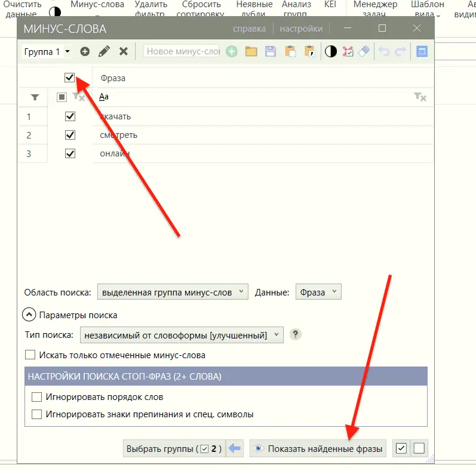Toggle the Aa case filter icon

click(104, 97)
